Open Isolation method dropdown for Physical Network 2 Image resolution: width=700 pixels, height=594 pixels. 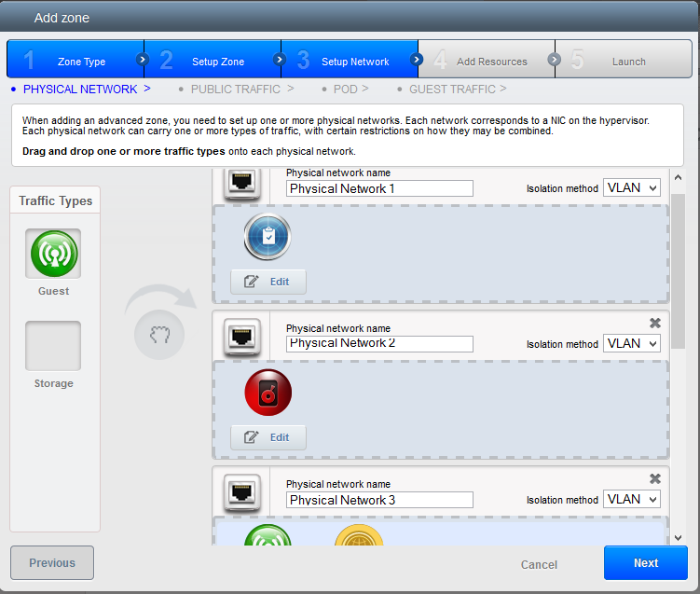[x=632, y=343]
